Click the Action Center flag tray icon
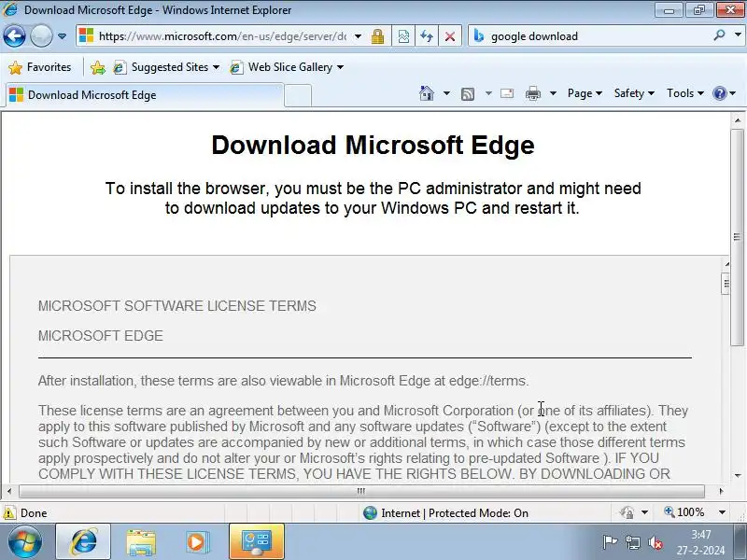Image resolution: width=747 pixels, height=560 pixels. (610, 542)
